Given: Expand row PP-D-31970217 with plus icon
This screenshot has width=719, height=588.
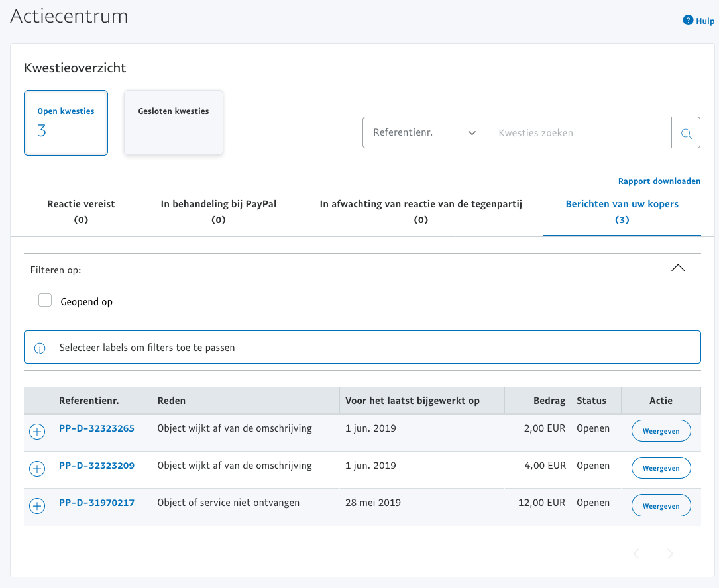Looking at the screenshot, I should (37, 506).
